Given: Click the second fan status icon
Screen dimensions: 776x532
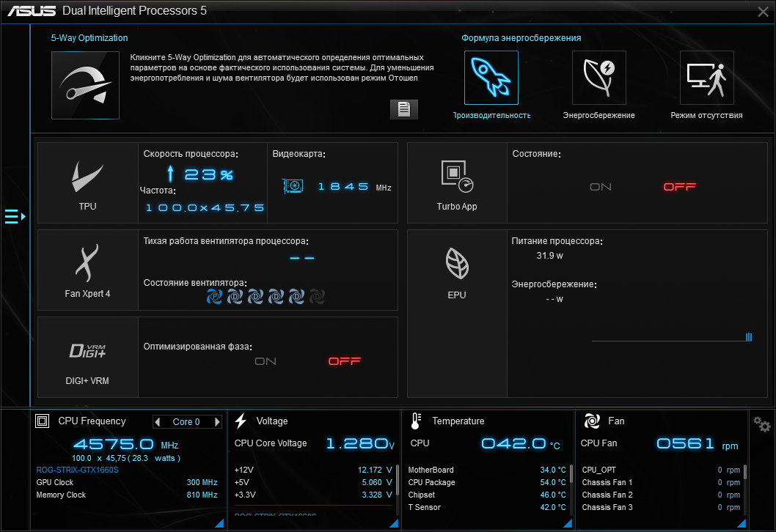Looking at the screenshot, I should [235, 297].
